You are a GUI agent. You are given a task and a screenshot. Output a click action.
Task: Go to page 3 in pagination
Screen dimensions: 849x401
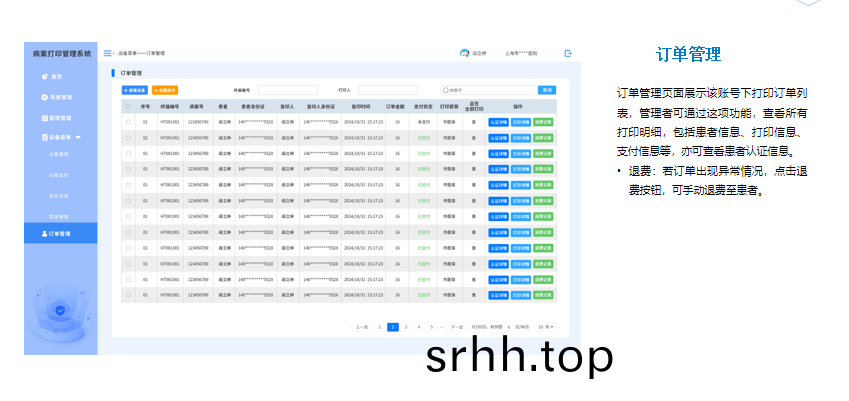pos(406,327)
